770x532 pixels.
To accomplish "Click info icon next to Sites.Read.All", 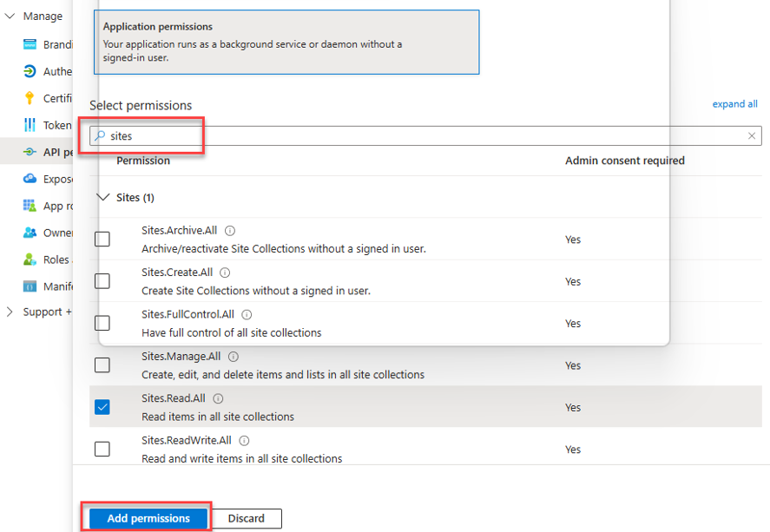I will coord(218,399).
